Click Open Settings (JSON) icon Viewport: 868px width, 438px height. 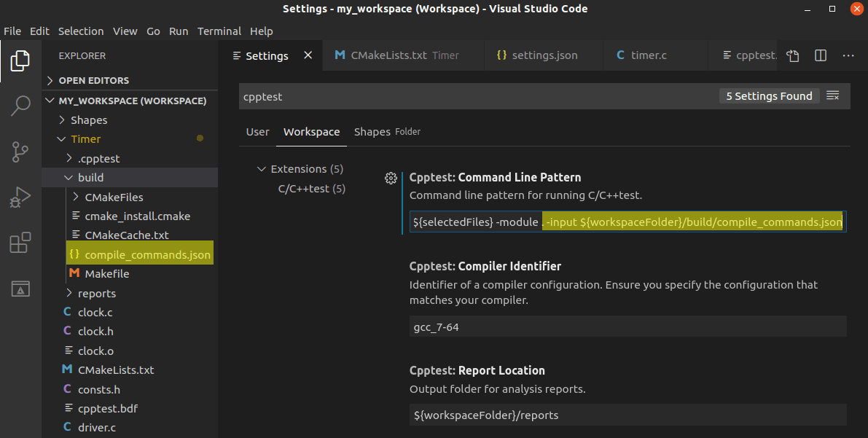(x=793, y=56)
